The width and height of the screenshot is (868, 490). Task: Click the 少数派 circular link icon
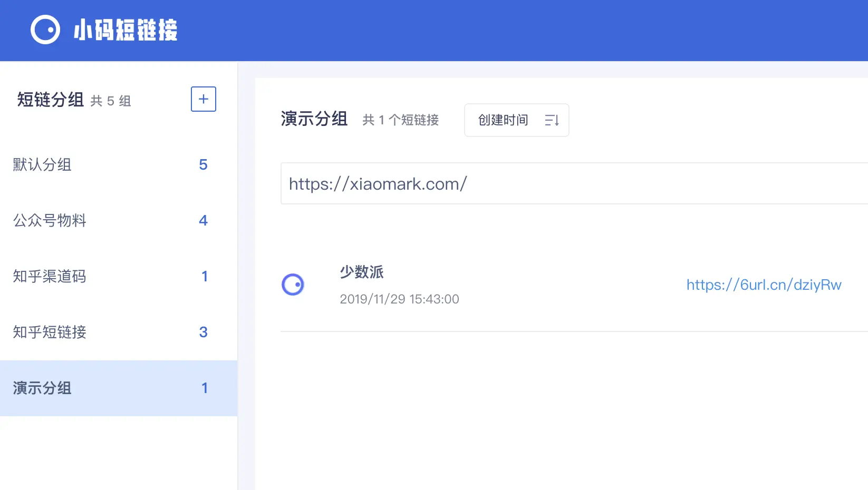(293, 285)
